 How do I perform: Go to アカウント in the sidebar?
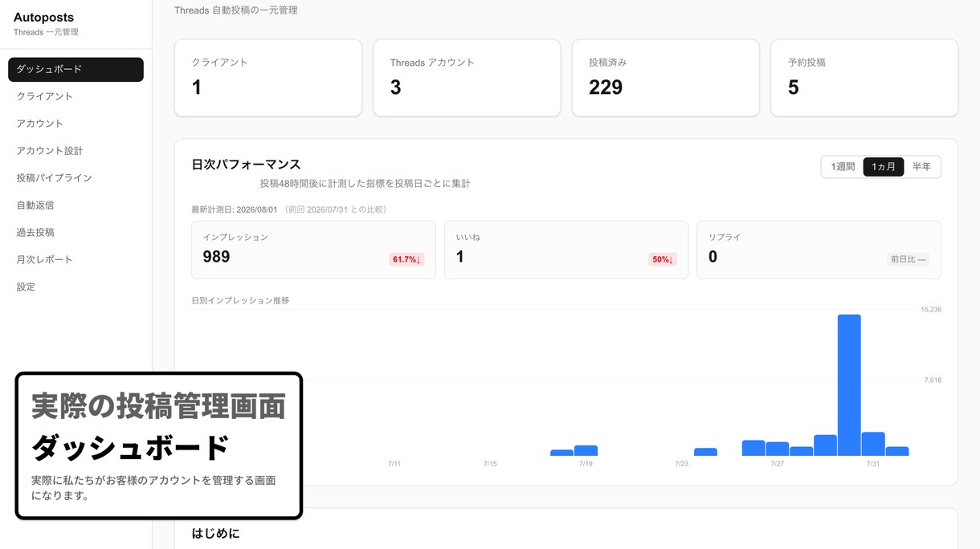coord(76,124)
